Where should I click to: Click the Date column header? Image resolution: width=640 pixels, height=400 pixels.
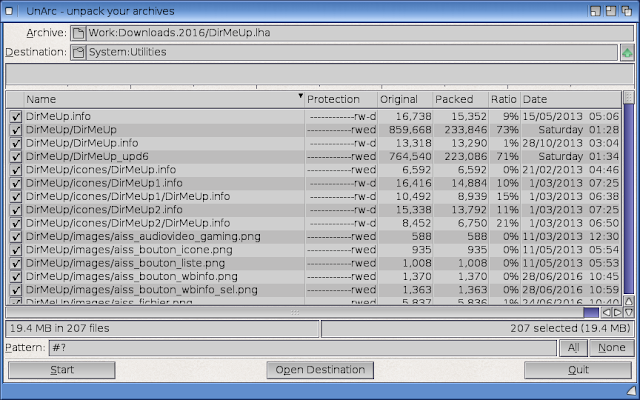coord(570,99)
